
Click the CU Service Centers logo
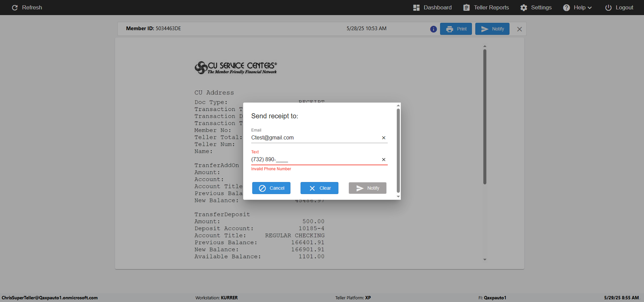(x=236, y=67)
